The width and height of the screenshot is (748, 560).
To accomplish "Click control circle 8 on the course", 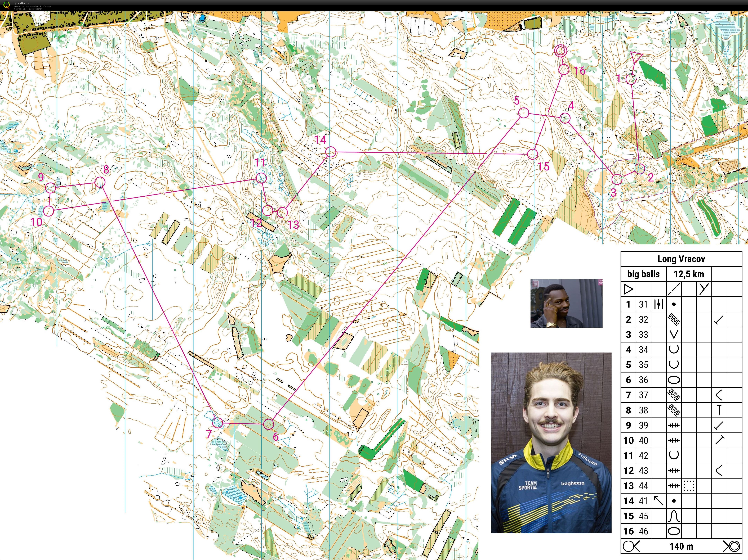I will coord(100,182).
